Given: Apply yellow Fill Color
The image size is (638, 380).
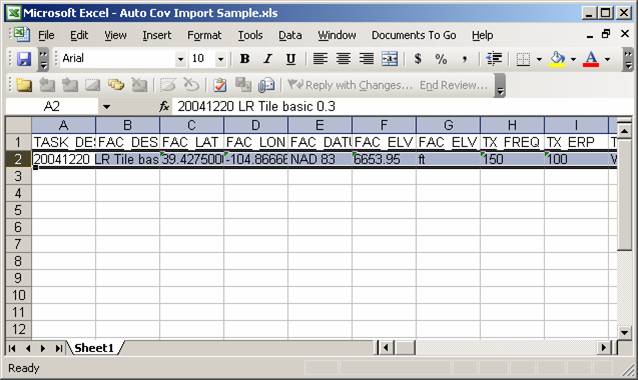Looking at the screenshot, I should click(557, 59).
